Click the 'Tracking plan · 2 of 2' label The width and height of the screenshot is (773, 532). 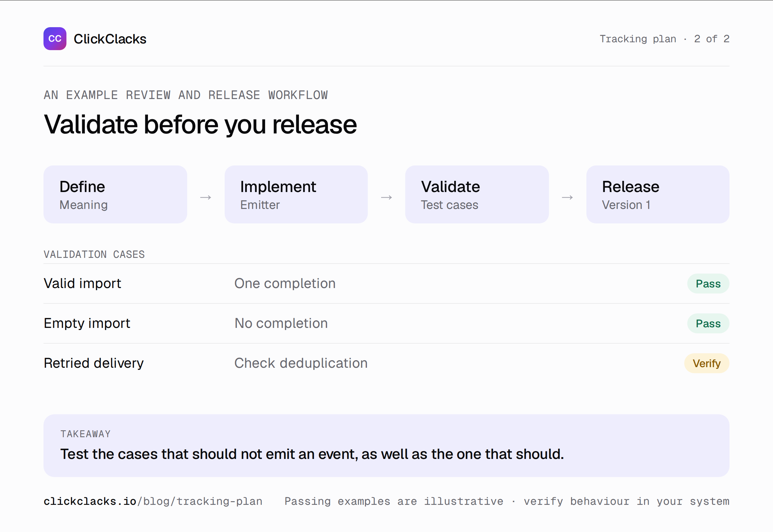pos(664,39)
